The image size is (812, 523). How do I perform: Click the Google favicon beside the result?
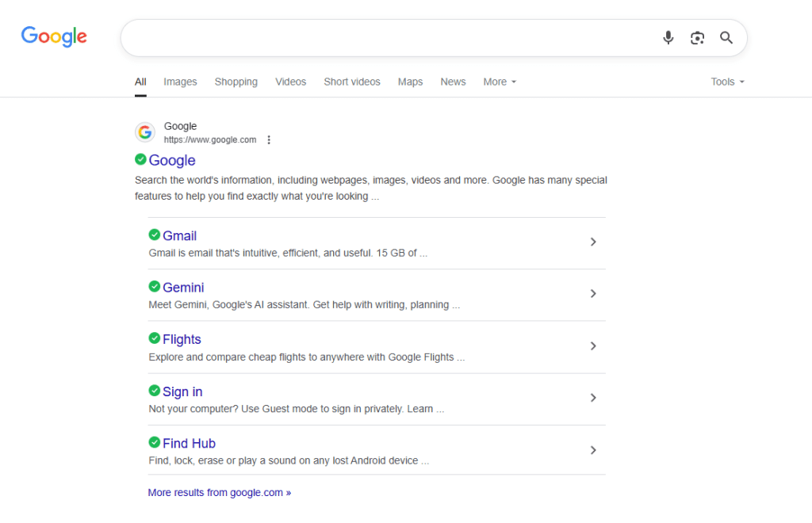click(144, 132)
